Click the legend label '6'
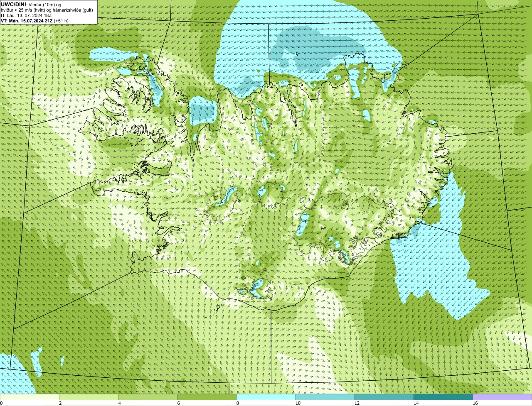 (x=179, y=403)
